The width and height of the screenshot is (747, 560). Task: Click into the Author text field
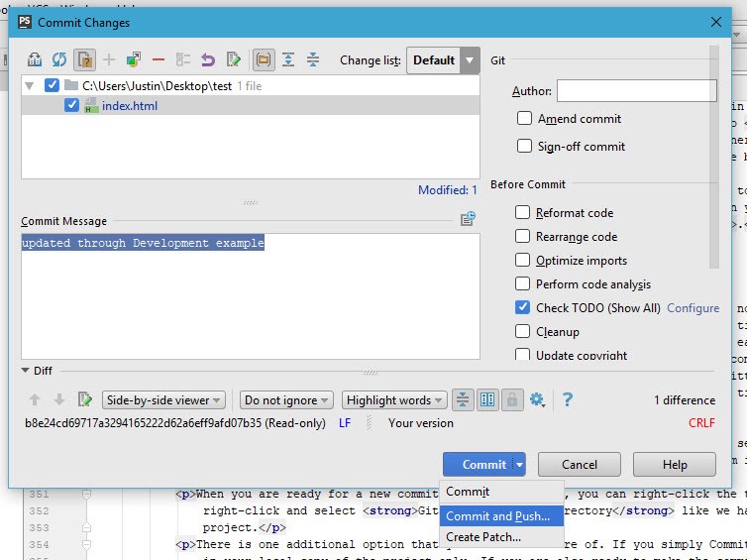(636, 91)
